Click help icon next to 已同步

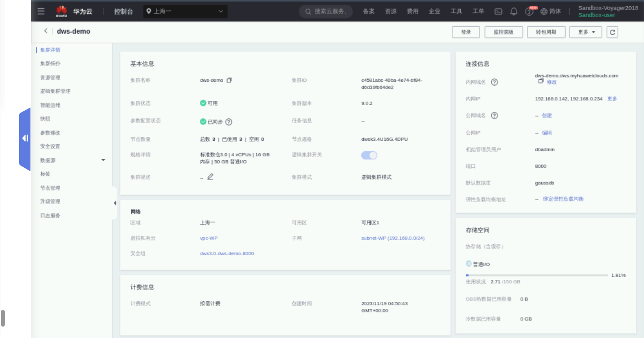coord(229,122)
